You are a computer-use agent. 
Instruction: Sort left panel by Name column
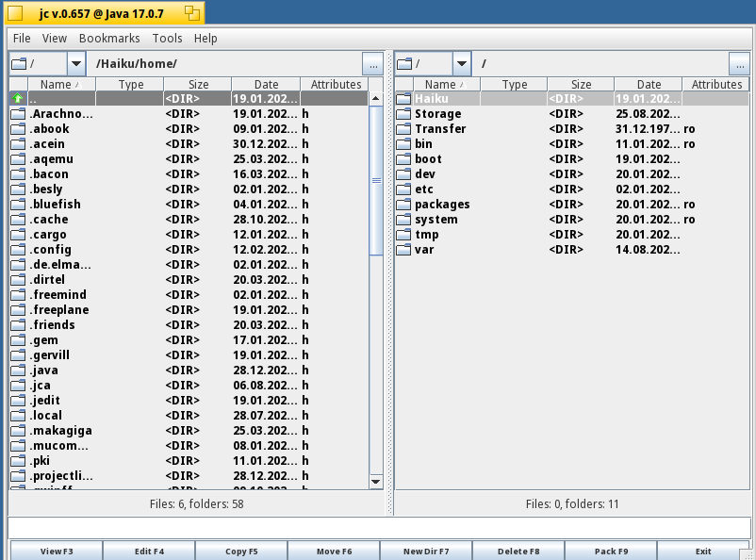[x=61, y=85]
